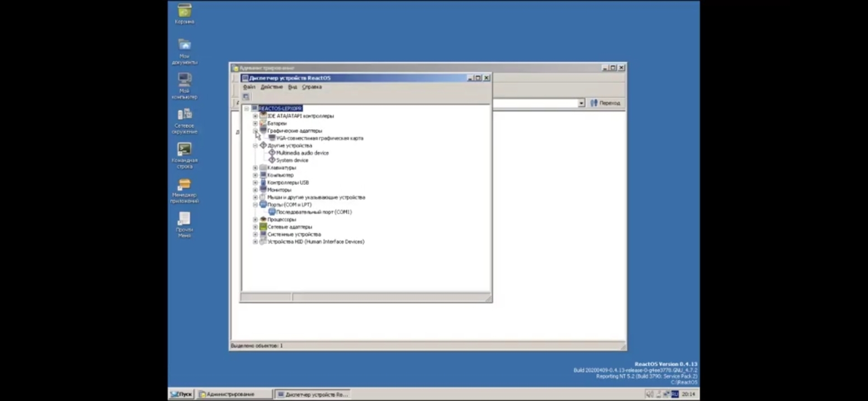Click the Properties toolbar icon in Device Manager
The width and height of the screenshot is (868, 401).
[246, 96]
